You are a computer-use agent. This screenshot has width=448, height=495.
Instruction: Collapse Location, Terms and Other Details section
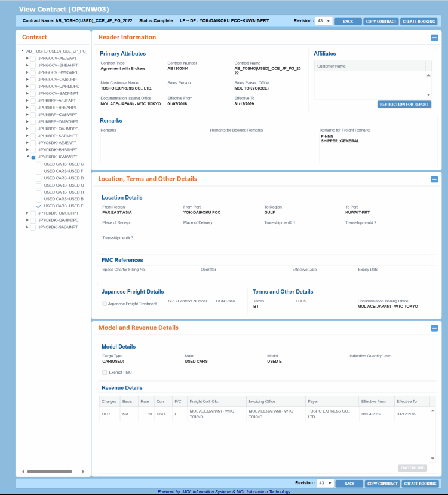(434, 179)
